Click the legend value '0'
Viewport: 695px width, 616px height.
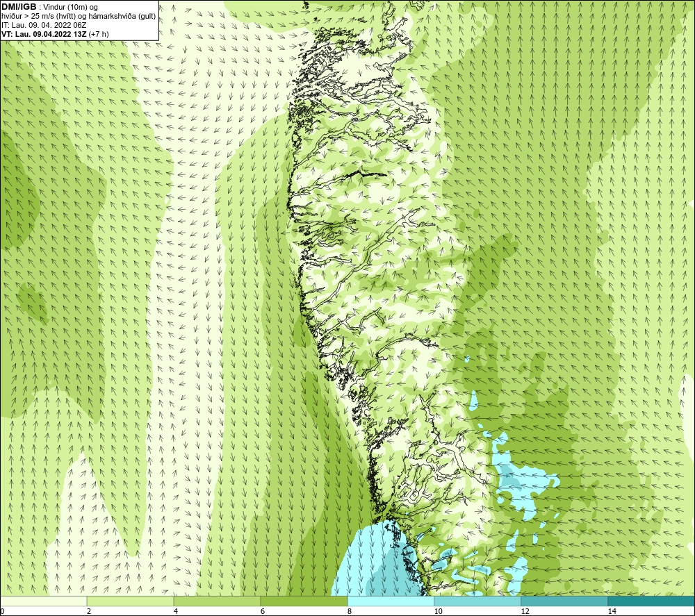click(2, 612)
